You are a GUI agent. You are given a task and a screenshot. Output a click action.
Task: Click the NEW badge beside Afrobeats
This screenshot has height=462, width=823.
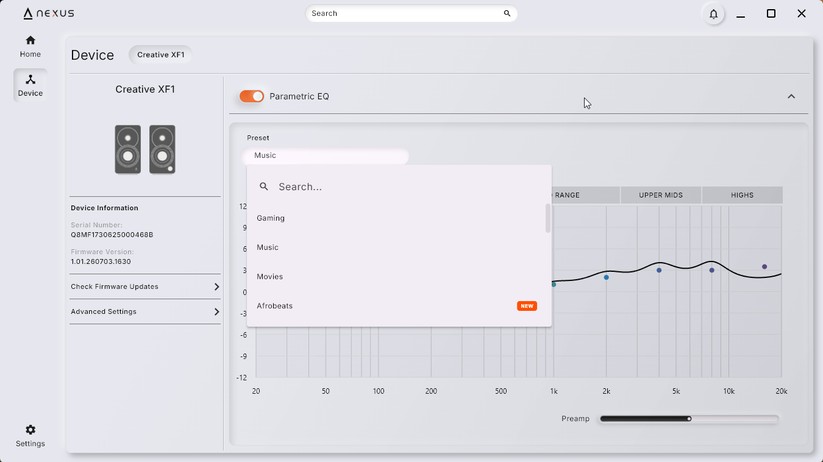[526, 306]
